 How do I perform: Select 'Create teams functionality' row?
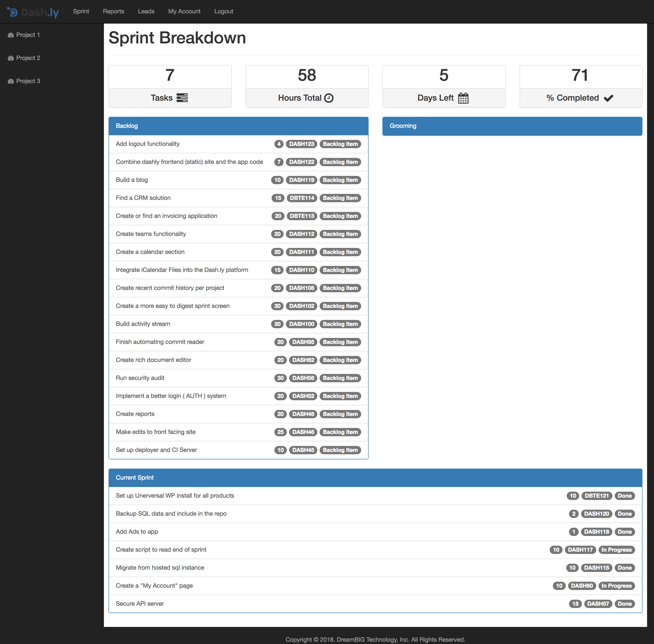(x=239, y=234)
